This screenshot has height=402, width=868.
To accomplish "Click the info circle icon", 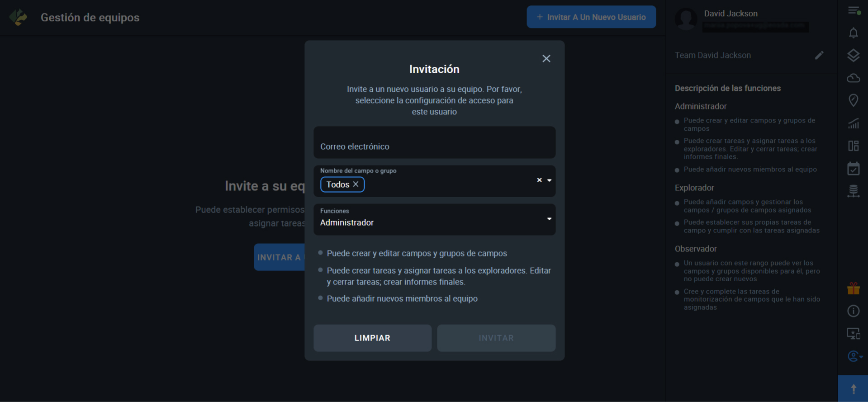I will pyautogui.click(x=853, y=311).
